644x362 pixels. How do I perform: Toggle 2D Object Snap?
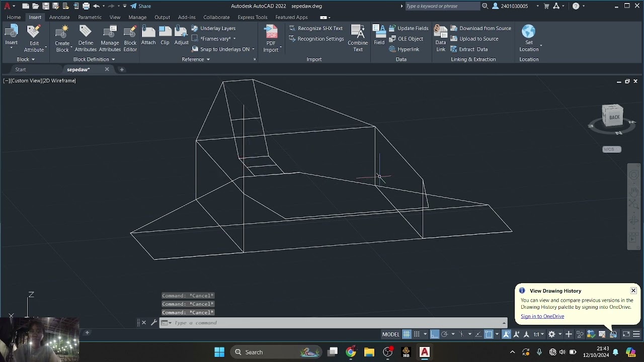pyautogui.click(x=489, y=334)
